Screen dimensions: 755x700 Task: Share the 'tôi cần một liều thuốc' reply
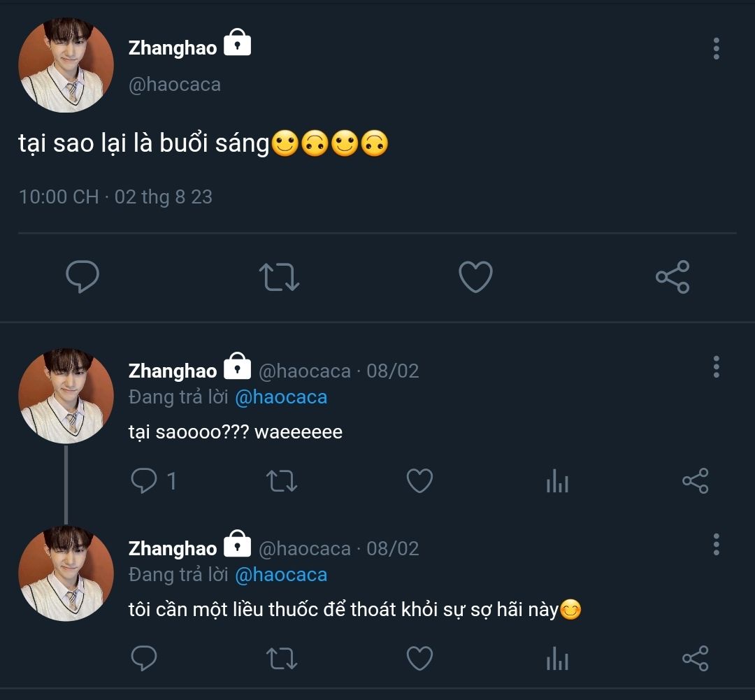(695, 659)
